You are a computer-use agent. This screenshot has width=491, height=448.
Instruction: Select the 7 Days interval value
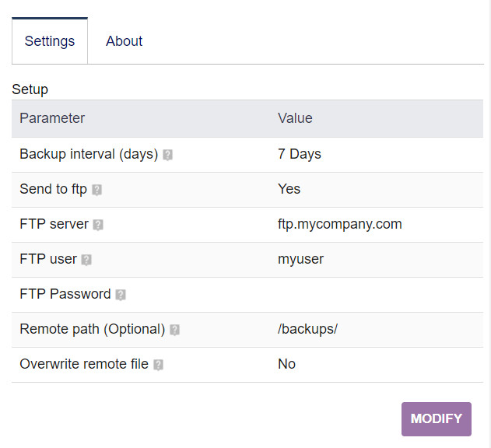click(300, 154)
